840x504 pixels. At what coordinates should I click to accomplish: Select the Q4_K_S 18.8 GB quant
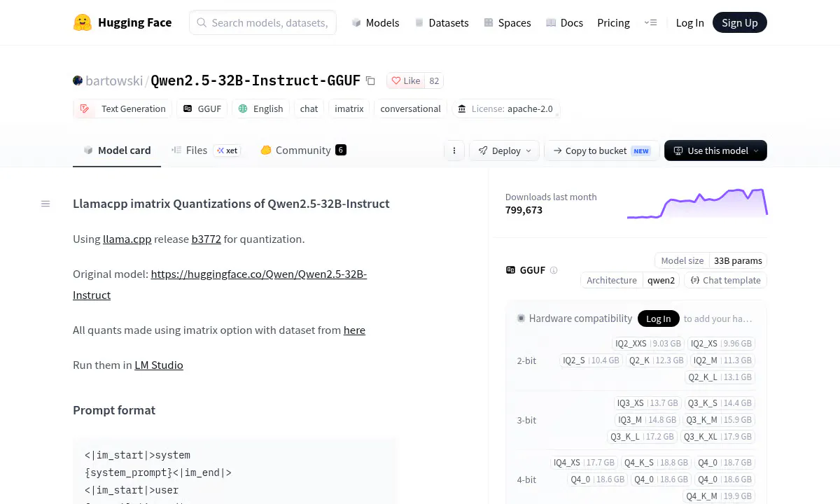[657, 463]
